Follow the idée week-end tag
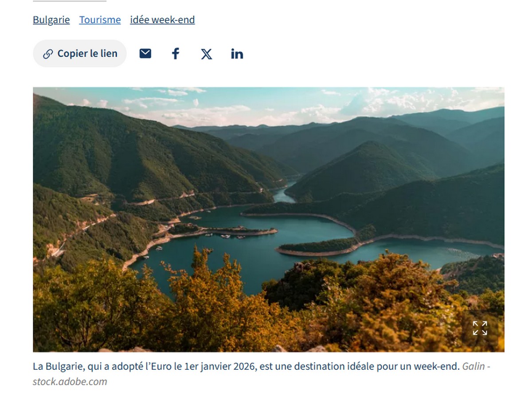Viewport: 532px width, 399px height. click(162, 20)
